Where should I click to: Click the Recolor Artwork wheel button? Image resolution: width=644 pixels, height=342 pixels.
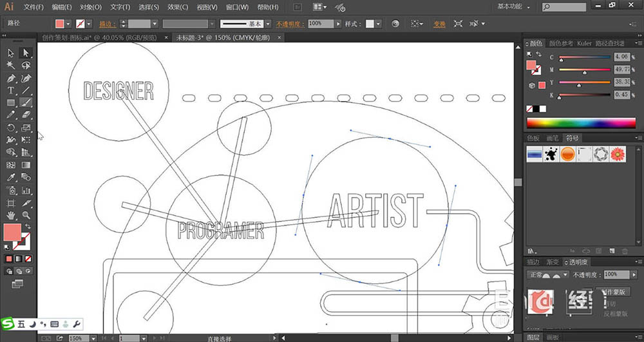pos(395,24)
